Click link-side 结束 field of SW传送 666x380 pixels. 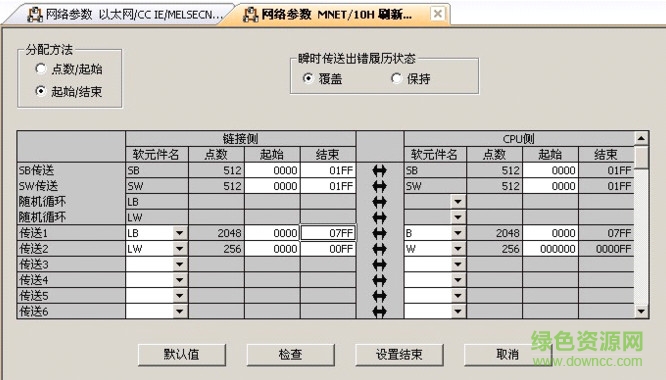click(x=328, y=186)
